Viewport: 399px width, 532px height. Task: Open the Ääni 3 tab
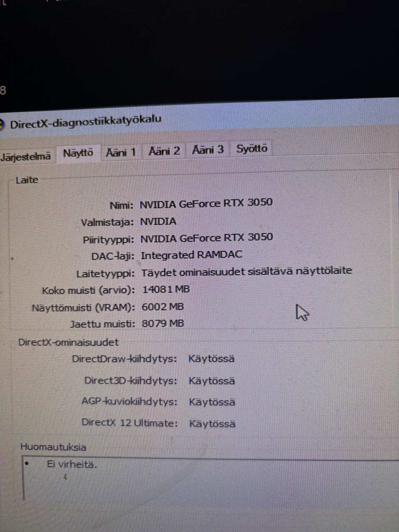(208, 149)
